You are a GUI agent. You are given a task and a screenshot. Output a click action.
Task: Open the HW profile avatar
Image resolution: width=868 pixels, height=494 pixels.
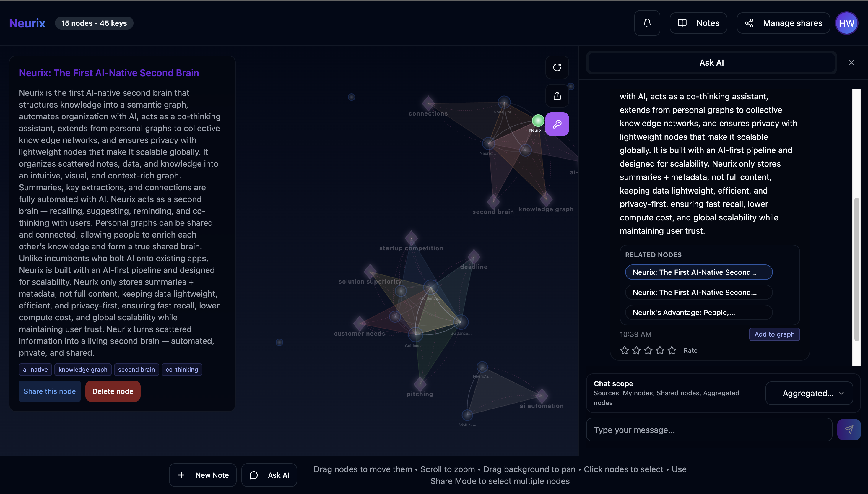tap(846, 23)
